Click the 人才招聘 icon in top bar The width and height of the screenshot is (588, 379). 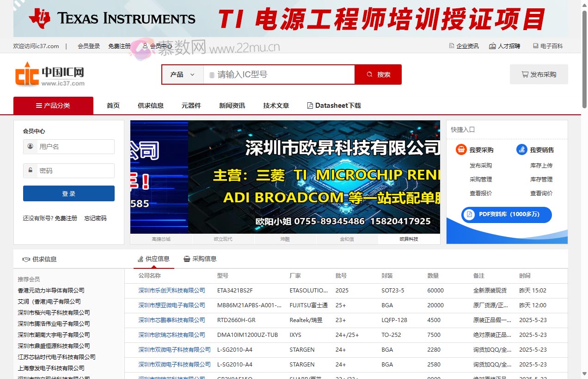[x=493, y=46]
